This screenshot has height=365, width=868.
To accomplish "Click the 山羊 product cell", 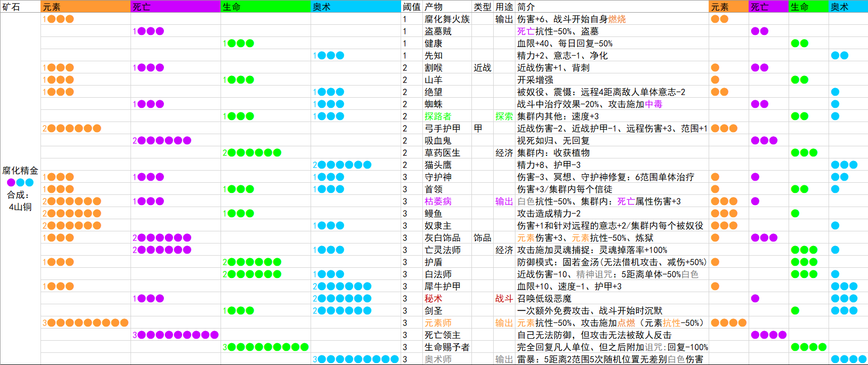I will pyautogui.click(x=447, y=79).
